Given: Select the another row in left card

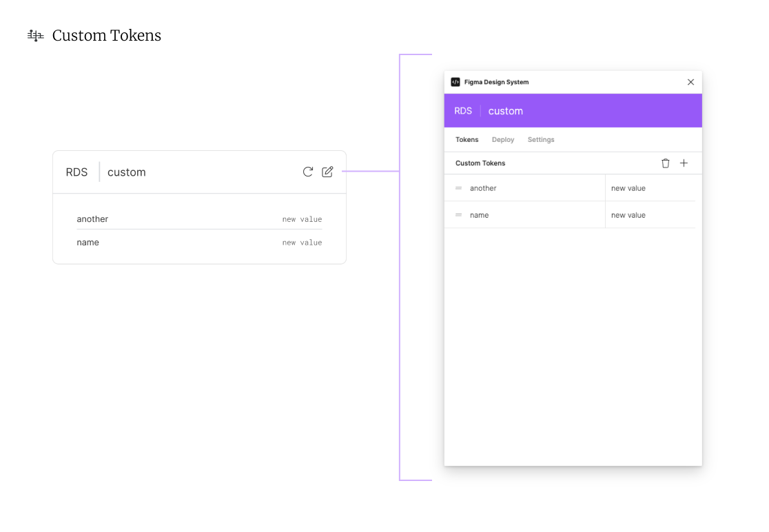Looking at the screenshot, I should (199, 219).
